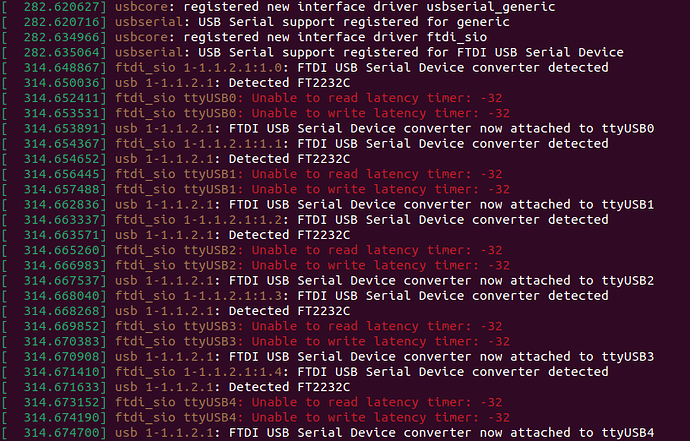Click the ttyUSB3 read latency timer error
Screen dimensions: 690x441
coord(377,326)
